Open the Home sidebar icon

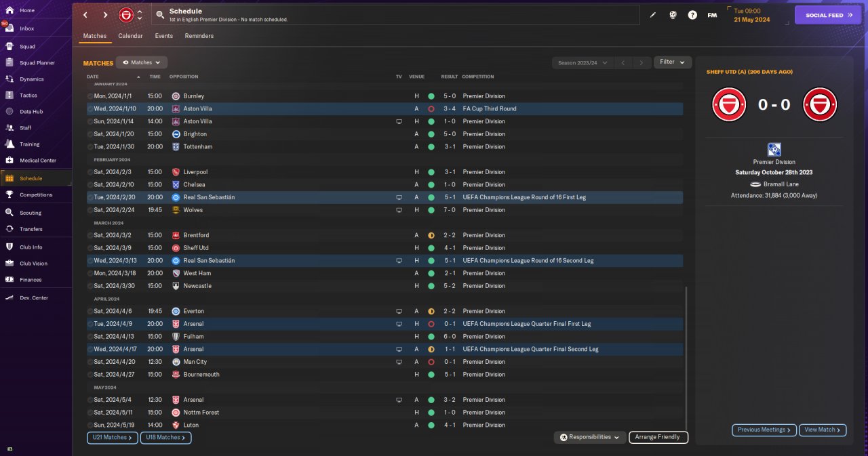click(9, 11)
